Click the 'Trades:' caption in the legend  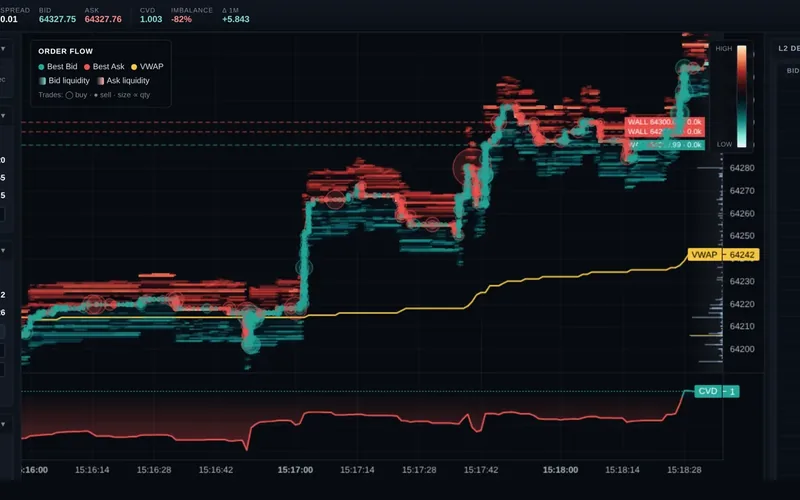coord(51,95)
